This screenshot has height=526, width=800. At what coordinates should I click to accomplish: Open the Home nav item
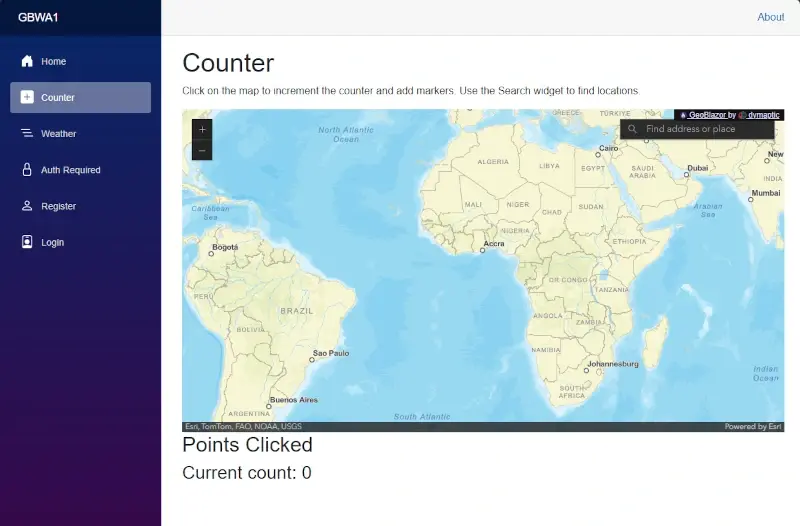(x=81, y=61)
